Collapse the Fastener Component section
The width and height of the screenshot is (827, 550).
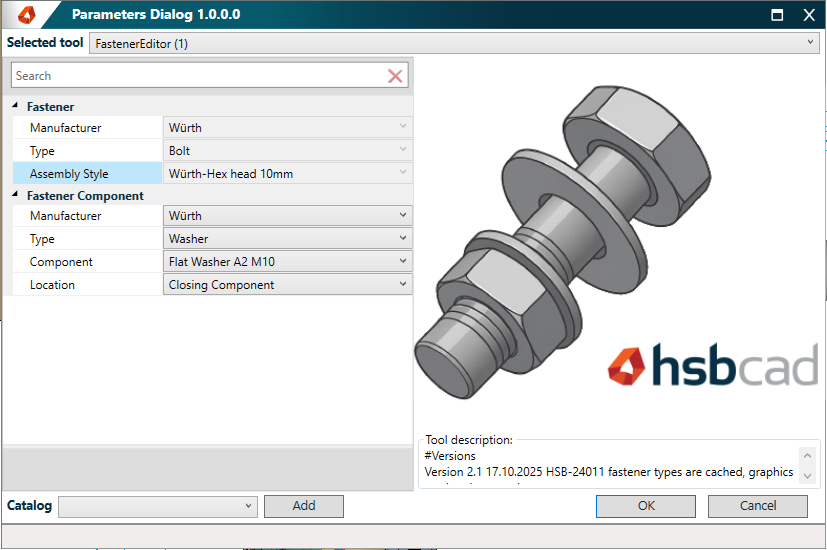(x=15, y=195)
